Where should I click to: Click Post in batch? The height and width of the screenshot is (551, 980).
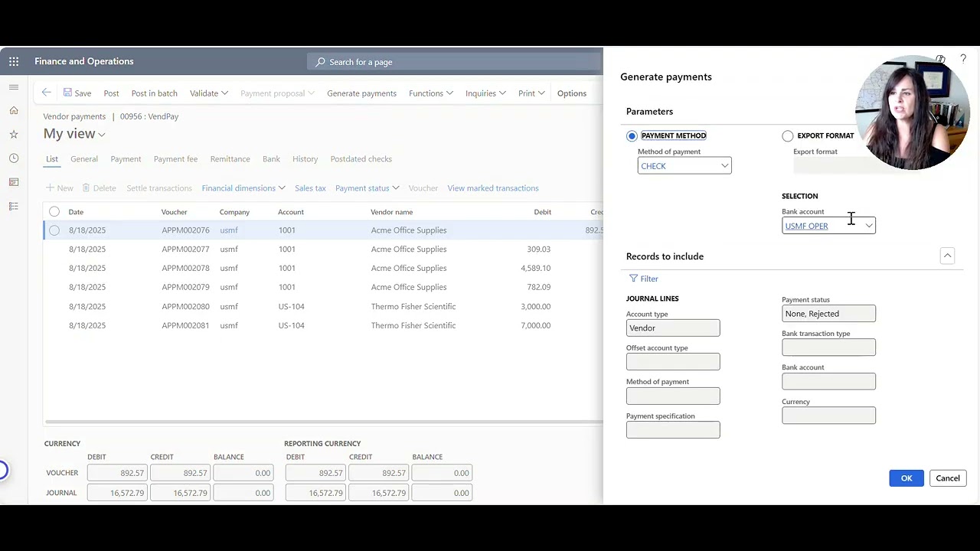(x=154, y=93)
